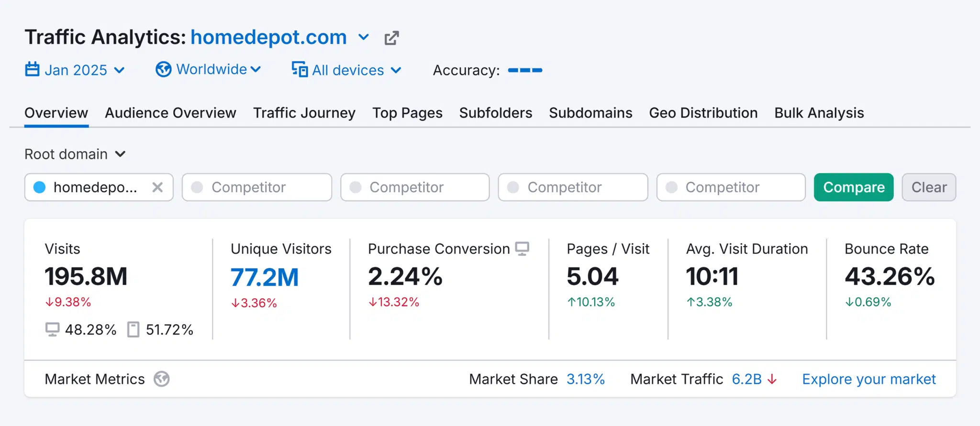The width and height of the screenshot is (980, 426).
Task: Click the Bounce Rate change ↓0.69%
Action: (868, 302)
